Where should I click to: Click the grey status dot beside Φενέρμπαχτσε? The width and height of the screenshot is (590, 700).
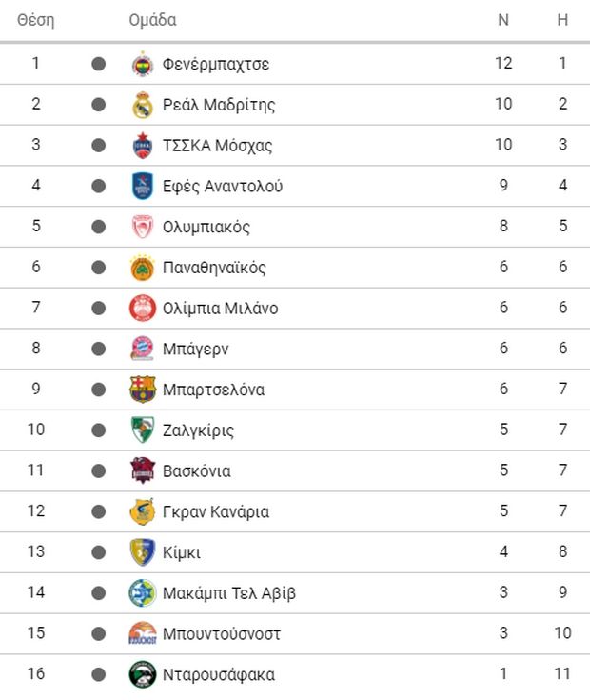[98, 64]
